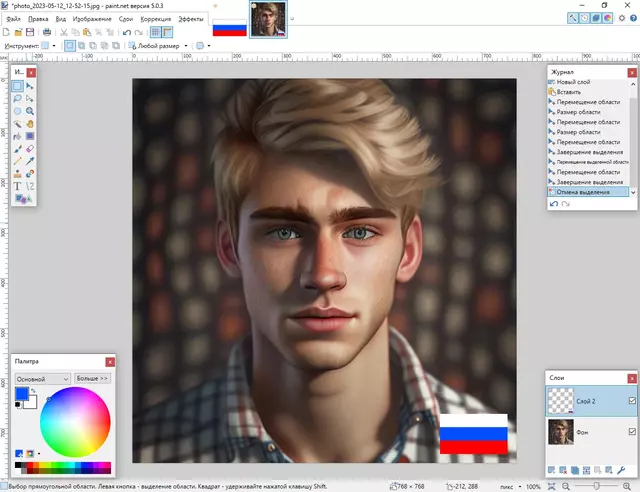The width and height of the screenshot is (640, 492).
Task: Select the Gradient tool
Action: click(30, 136)
